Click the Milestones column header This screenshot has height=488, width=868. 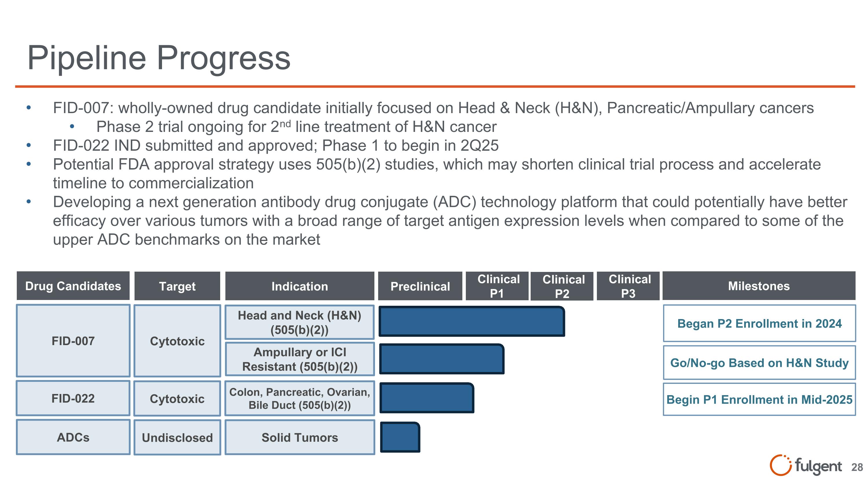click(x=759, y=286)
